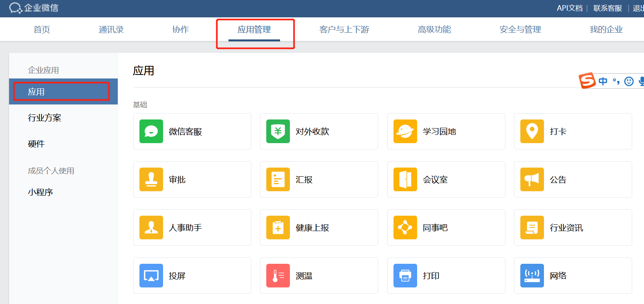Open the 打印 printer icon
The image size is (644, 304).
(405, 276)
